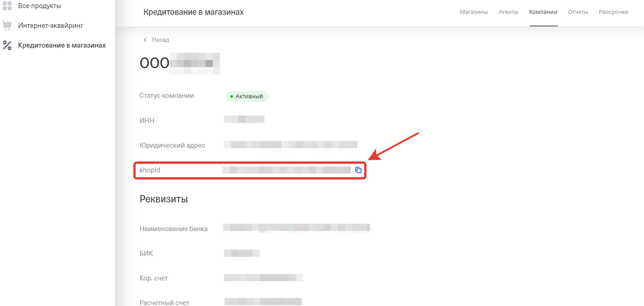Click the Назад link text
This screenshot has width=644, height=306.
[160, 40]
